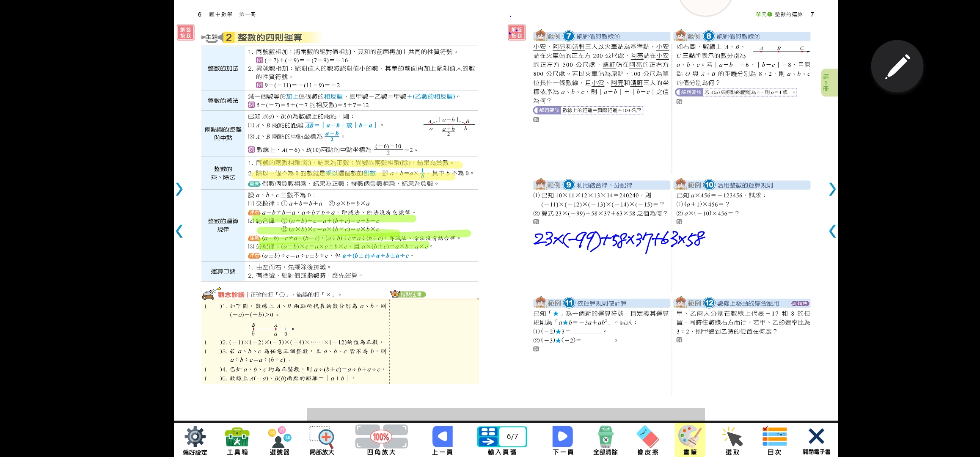Image resolution: width=980 pixels, height=457 pixels.
Task: Click 解答按我 button on page 6
Action: tap(185, 33)
